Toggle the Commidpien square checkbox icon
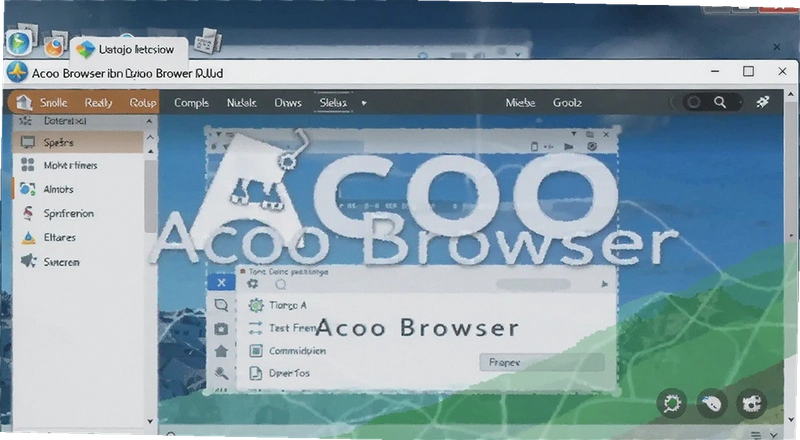This screenshot has height=440, width=800. pos(256,351)
